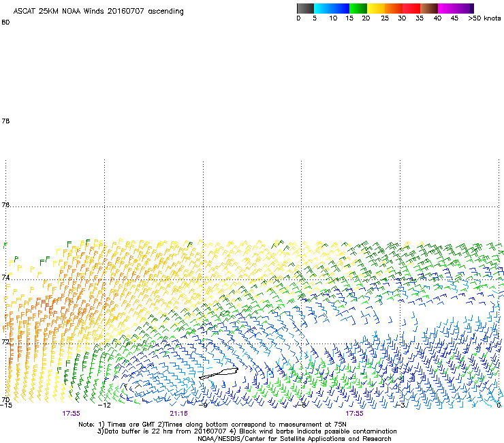Click the '>50 knots' legend label

pos(484,18)
